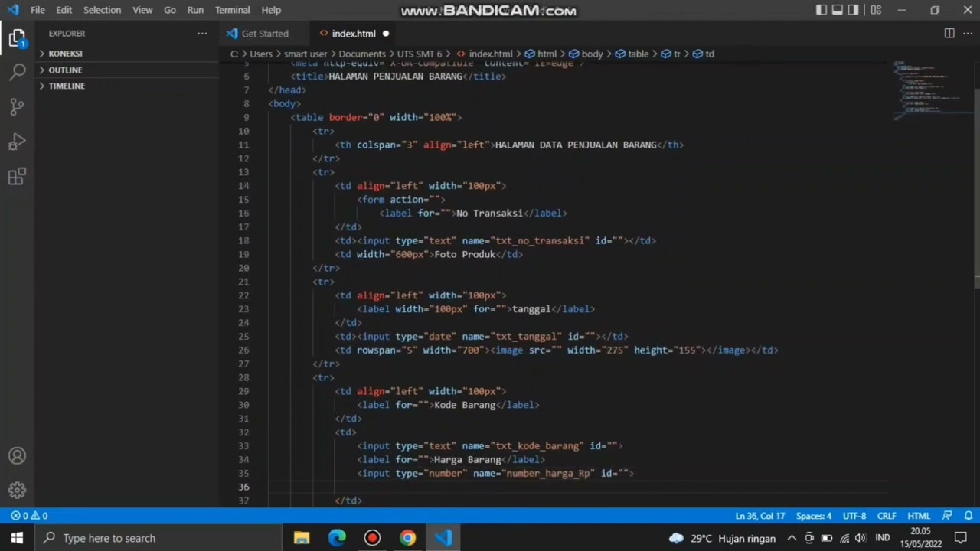Open Google Chrome from taskbar
This screenshot has width=980, height=551.
tap(407, 538)
